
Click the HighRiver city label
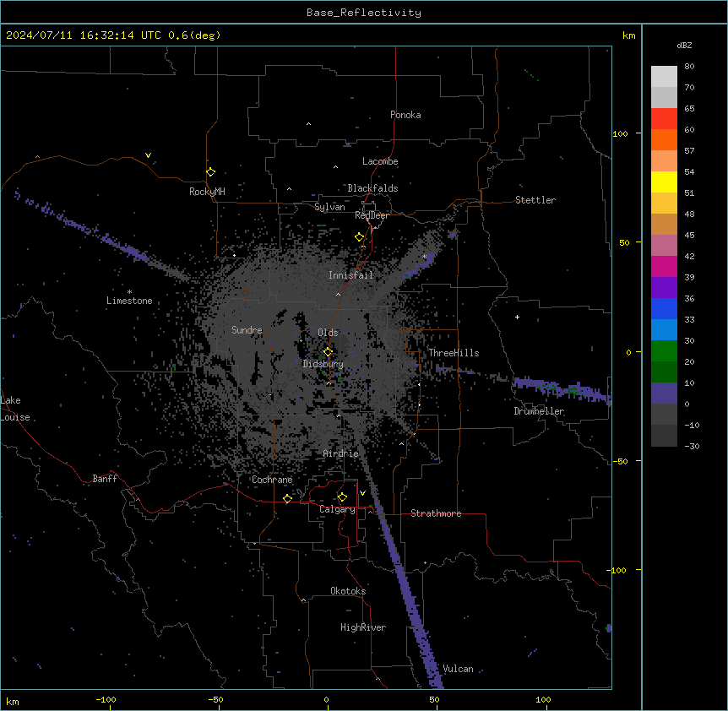click(363, 627)
